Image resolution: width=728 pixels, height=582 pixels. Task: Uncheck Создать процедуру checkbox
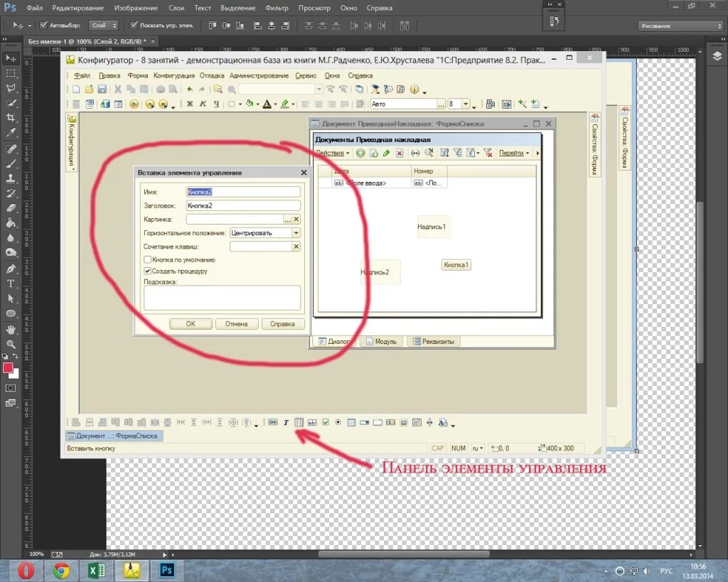pos(147,271)
